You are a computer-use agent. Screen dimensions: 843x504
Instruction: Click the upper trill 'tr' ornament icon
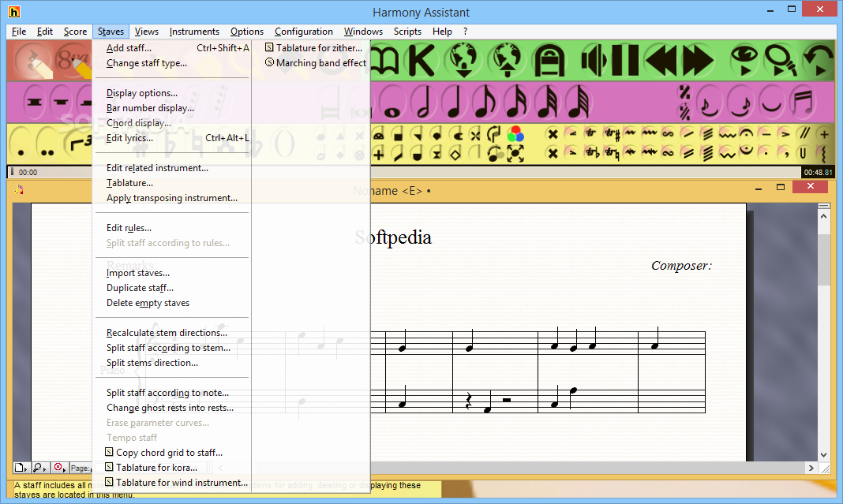point(591,133)
